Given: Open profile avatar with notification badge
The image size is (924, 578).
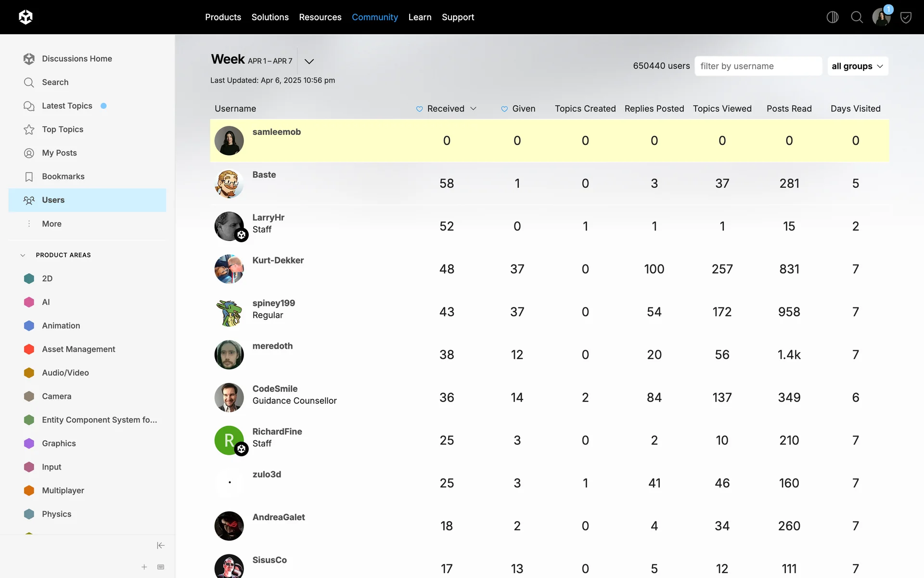Looking at the screenshot, I should [881, 17].
